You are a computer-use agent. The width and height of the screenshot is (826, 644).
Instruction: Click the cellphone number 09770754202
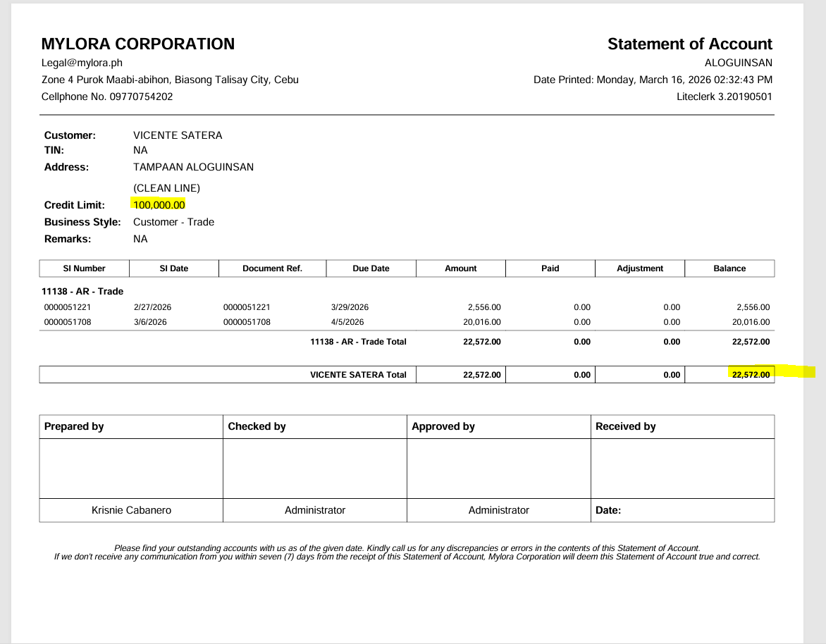click(x=141, y=97)
